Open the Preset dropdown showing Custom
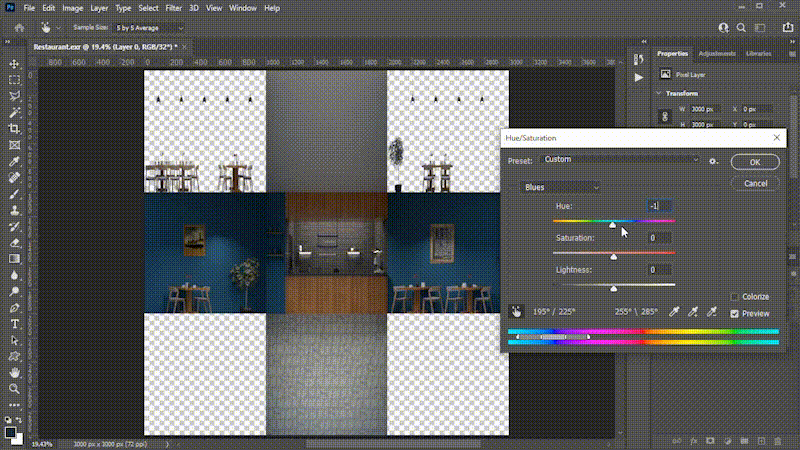 pos(619,160)
